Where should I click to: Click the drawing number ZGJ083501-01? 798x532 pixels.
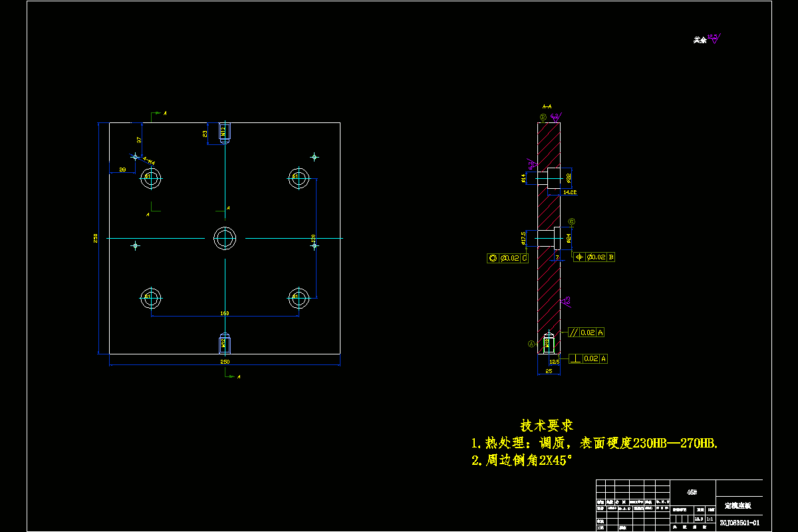[739, 523]
